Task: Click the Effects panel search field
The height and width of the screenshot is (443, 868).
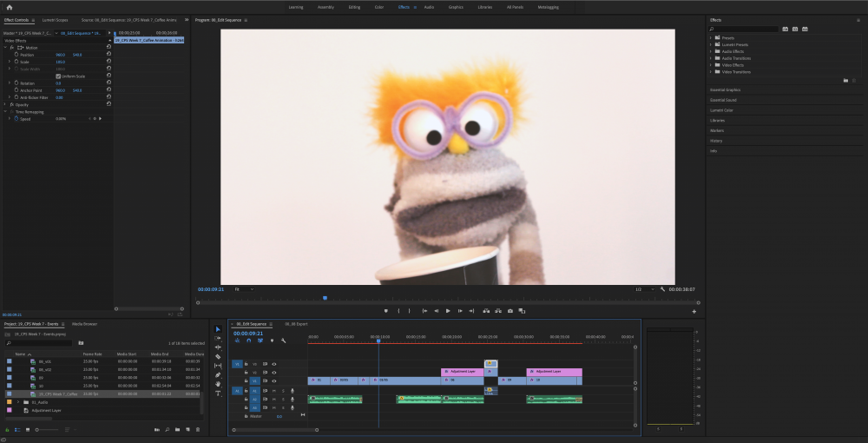Action: pos(745,29)
